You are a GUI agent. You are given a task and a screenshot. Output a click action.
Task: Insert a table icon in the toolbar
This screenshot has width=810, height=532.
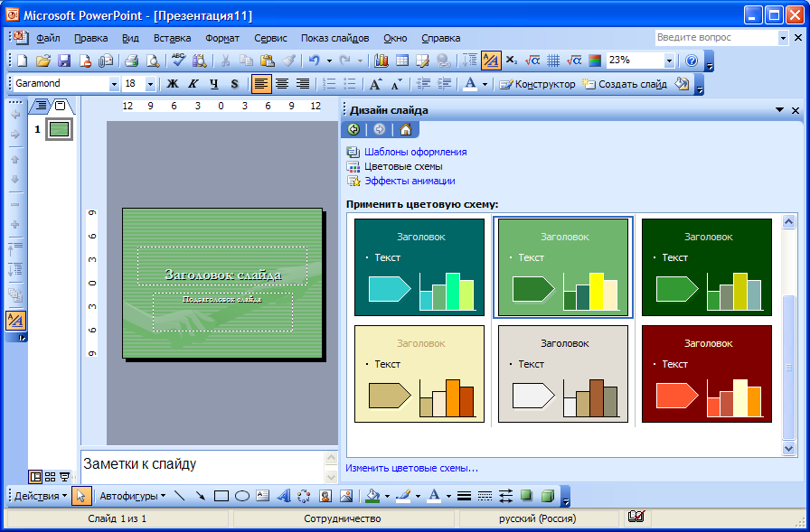click(402, 61)
